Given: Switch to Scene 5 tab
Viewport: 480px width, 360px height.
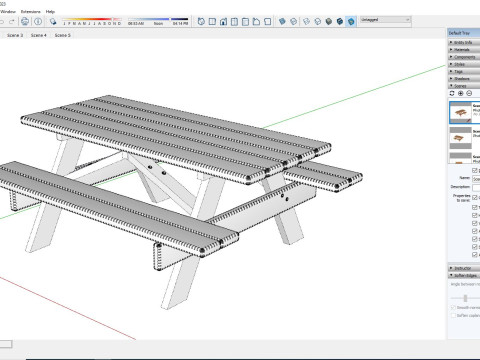Looking at the screenshot, I should coord(63,35).
